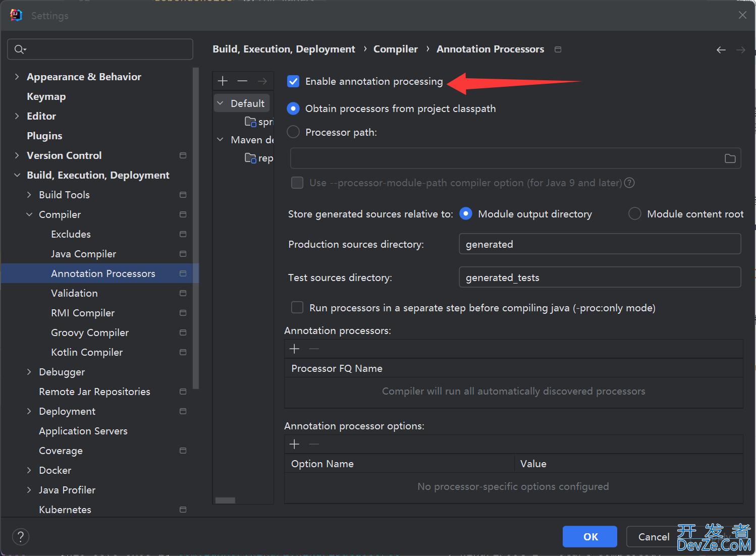
Task: Expand the Debugger node
Action: [x=29, y=372]
